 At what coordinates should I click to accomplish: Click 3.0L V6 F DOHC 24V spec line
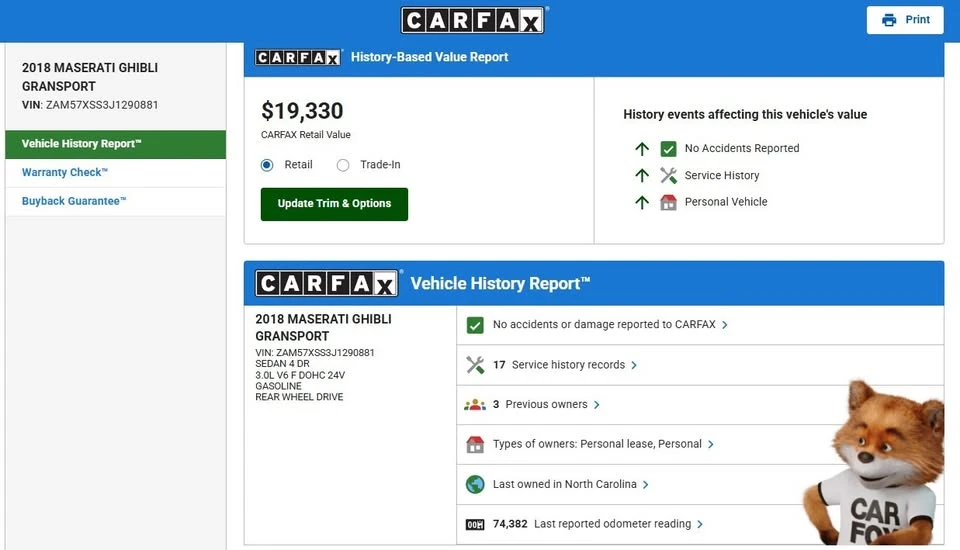[x=300, y=375]
